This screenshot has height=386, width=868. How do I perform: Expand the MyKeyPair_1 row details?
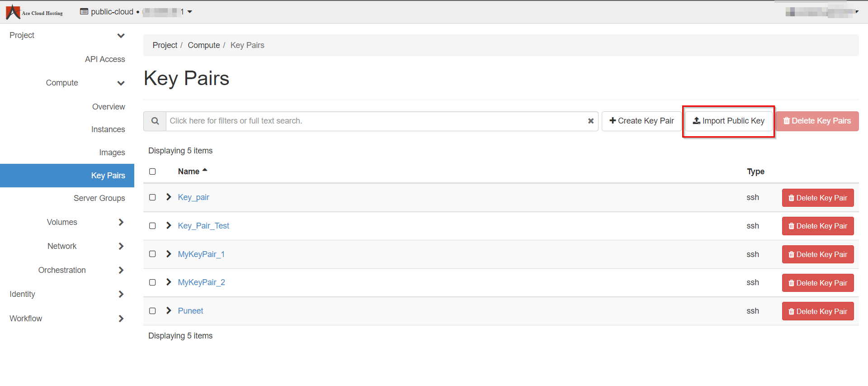[169, 254]
